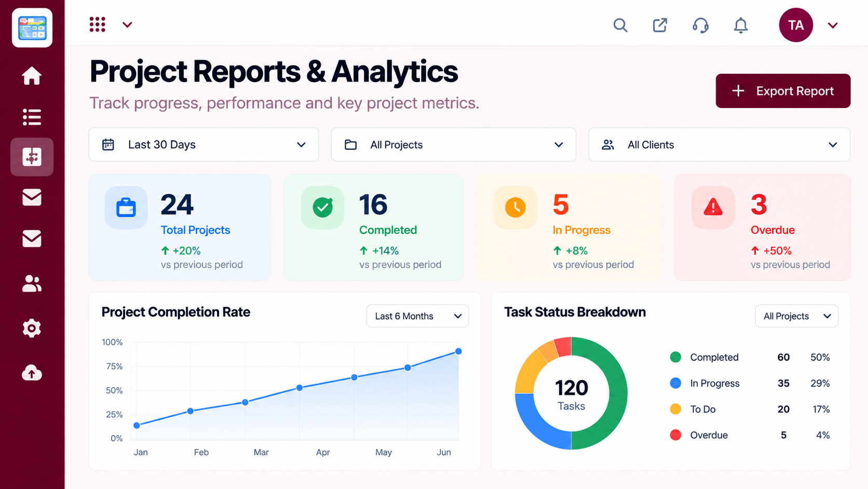Click the Project Completion Rate heading
Screen dimensions: 868x489
click(176, 312)
